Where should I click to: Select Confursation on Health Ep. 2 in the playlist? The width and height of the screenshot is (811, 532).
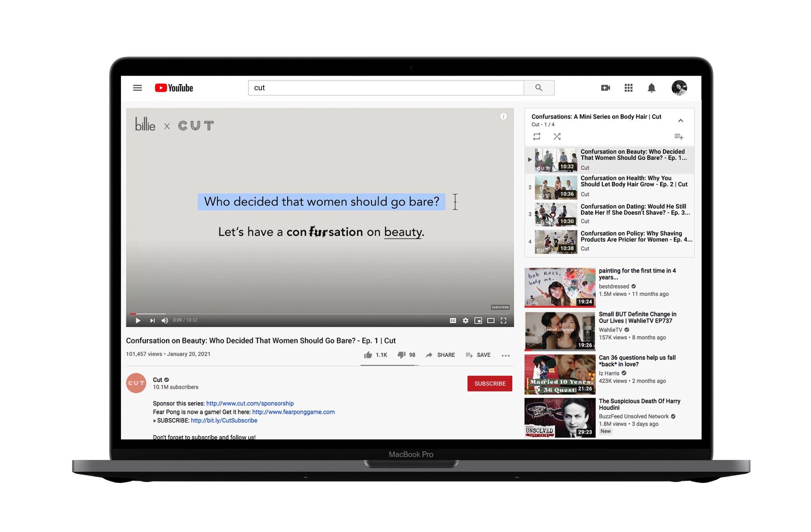click(x=610, y=187)
